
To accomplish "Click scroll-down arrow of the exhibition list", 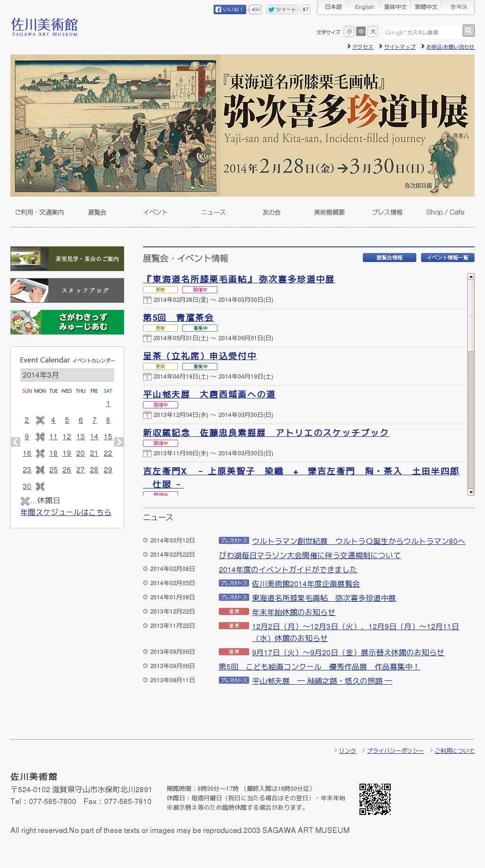I will tap(471, 492).
